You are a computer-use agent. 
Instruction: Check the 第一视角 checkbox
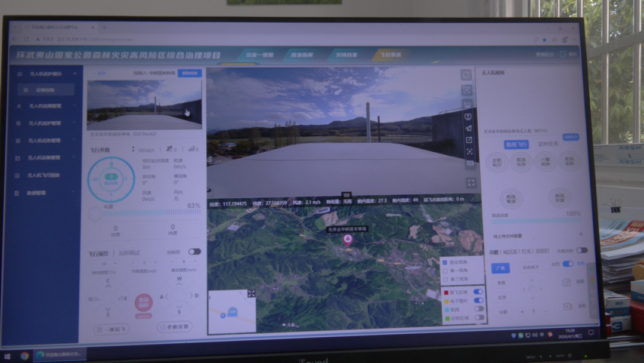tap(445, 270)
